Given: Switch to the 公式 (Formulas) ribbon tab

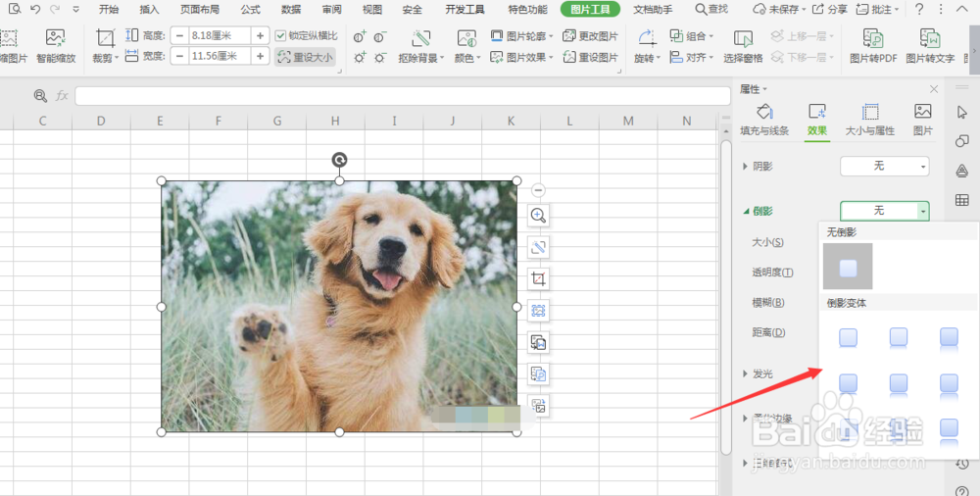Looking at the screenshot, I should (x=251, y=10).
